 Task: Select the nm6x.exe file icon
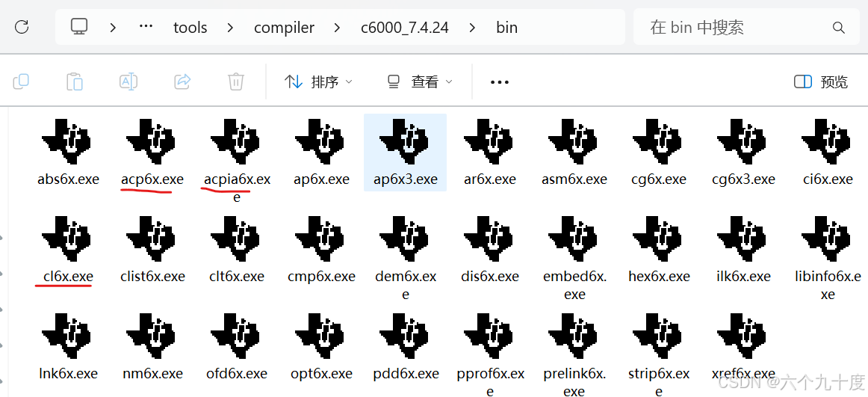(151, 336)
